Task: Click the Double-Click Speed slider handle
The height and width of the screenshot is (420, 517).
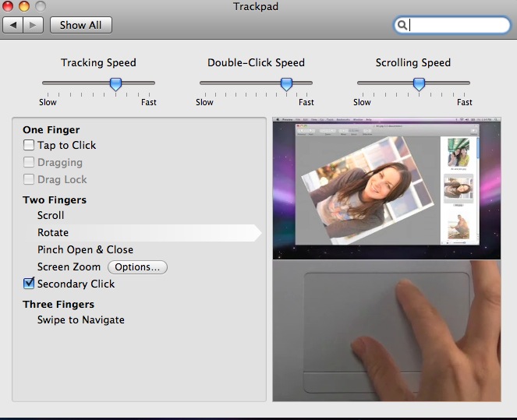Action: click(x=286, y=84)
